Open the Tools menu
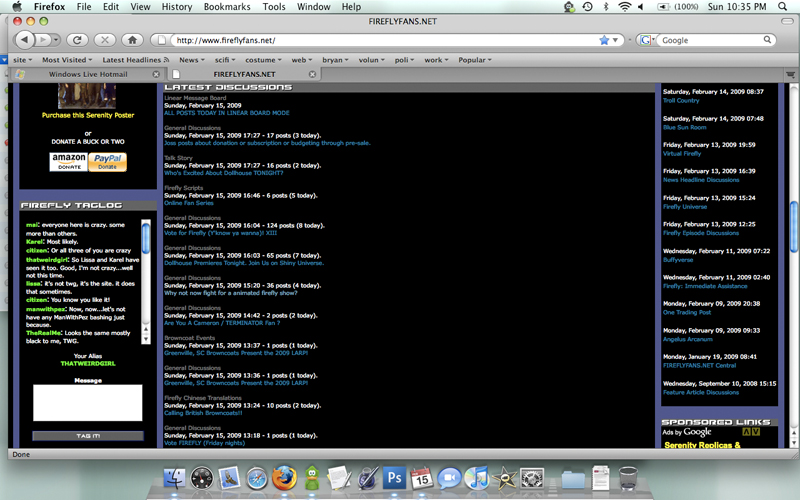 click(x=274, y=7)
